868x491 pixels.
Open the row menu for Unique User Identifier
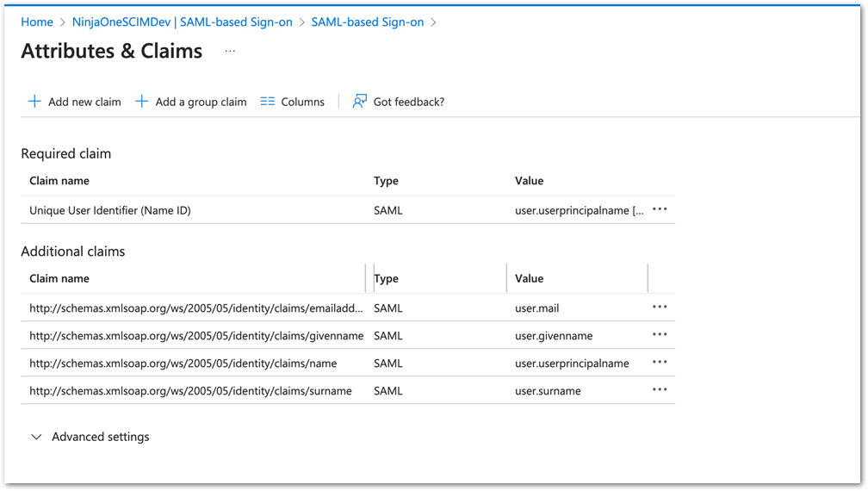pos(660,209)
